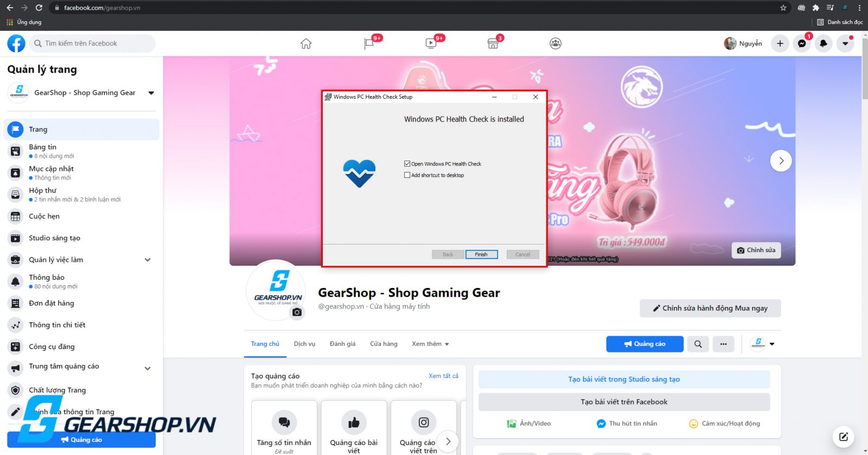Select Cảm xúc/Hoạt động option
The height and width of the screenshot is (455, 868).
point(724,424)
